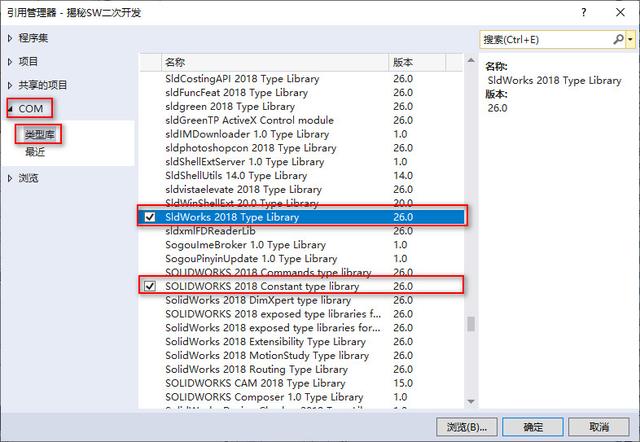The image size is (640, 442).
Task: Select sldvistaelevate 2018 Type Library row
Action: pyautogui.click(x=301, y=190)
